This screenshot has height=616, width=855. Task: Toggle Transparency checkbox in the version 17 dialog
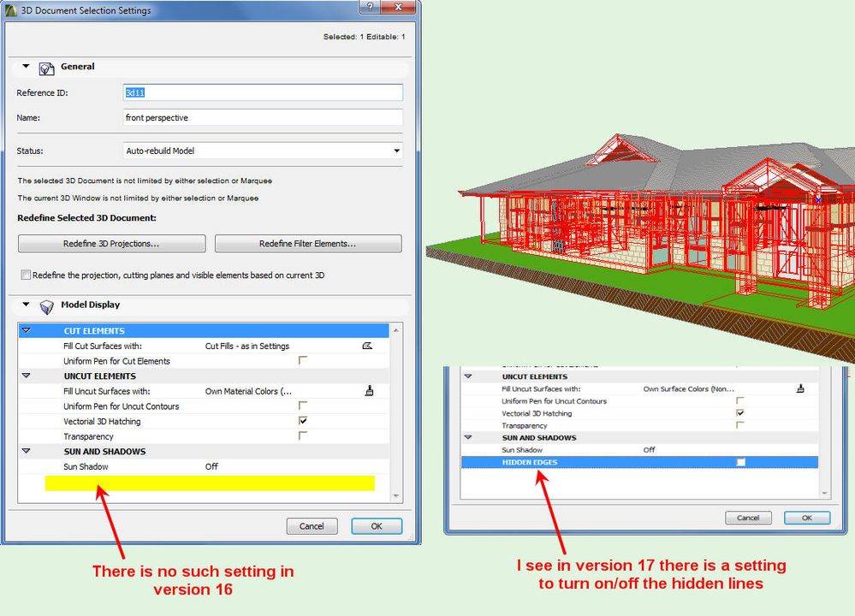click(740, 425)
